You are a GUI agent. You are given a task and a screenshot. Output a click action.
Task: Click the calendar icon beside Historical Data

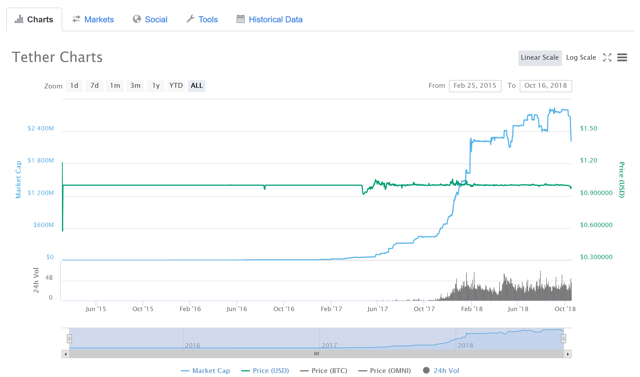(240, 19)
